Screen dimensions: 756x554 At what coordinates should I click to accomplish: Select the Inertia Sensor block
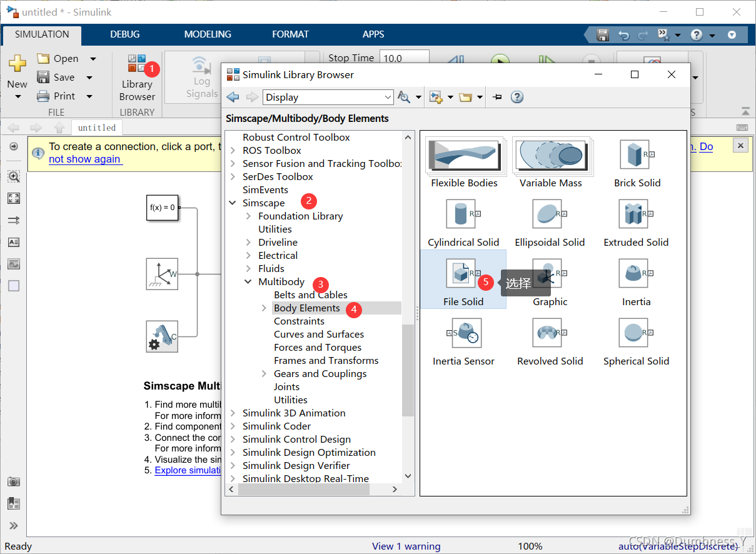[x=463, y=341]
